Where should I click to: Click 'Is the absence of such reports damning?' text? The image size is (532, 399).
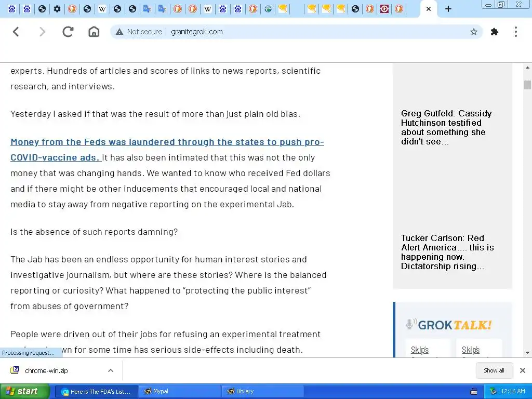pyautogui.click(x=94, y=232)
